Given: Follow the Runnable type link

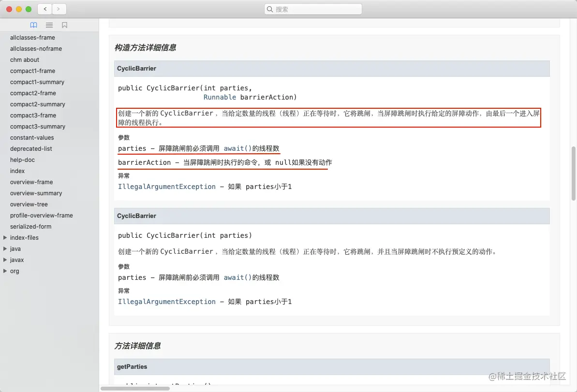Looking at the screenshot, I should tap(220, 97).
